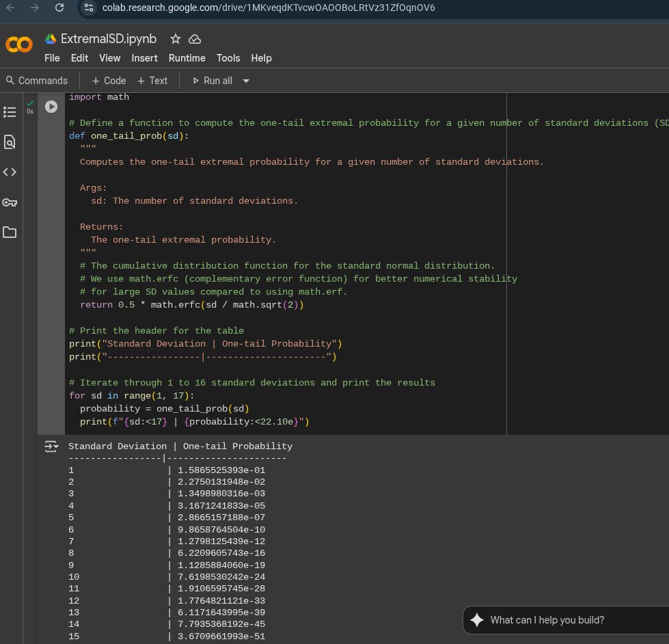Screen dimensions: 669x644
Task: Click the cell output toggle icon
Action: (51, 446)
